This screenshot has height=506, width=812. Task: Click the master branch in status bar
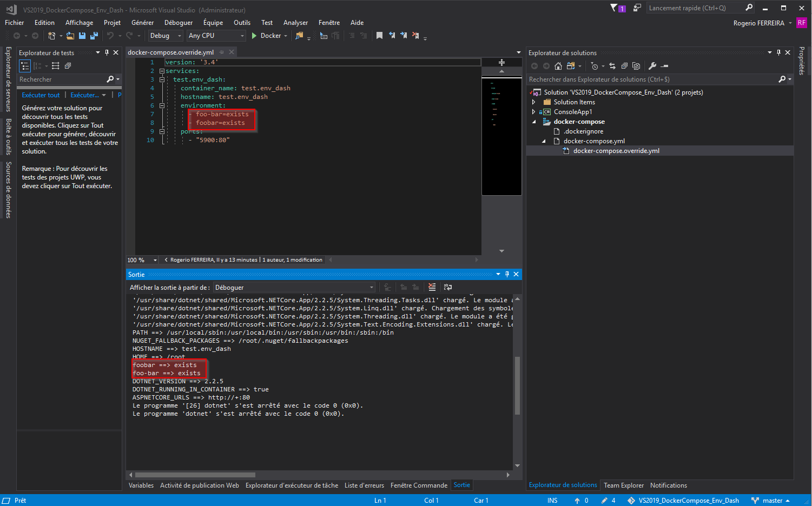(773, 501)
